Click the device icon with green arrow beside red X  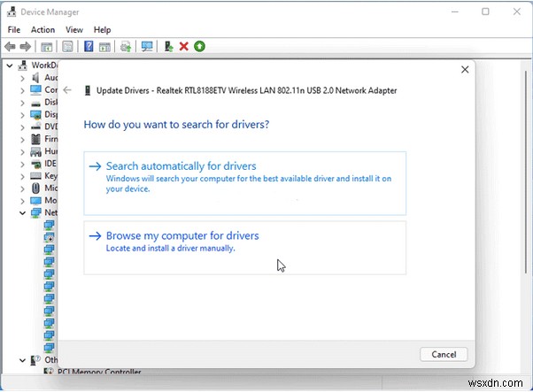coord(168,46)
